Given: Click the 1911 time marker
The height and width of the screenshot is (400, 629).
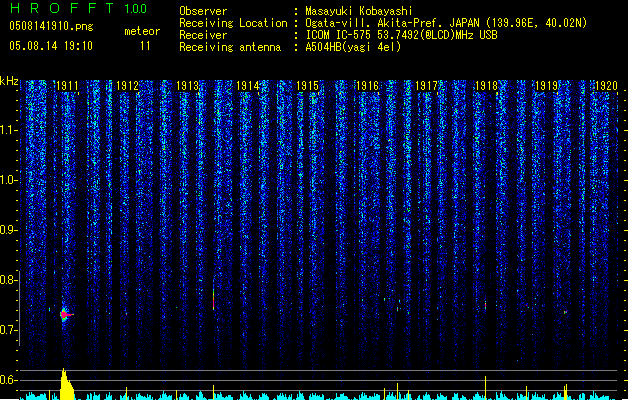Looking at the screenshot, I should [x=67, y=86].
